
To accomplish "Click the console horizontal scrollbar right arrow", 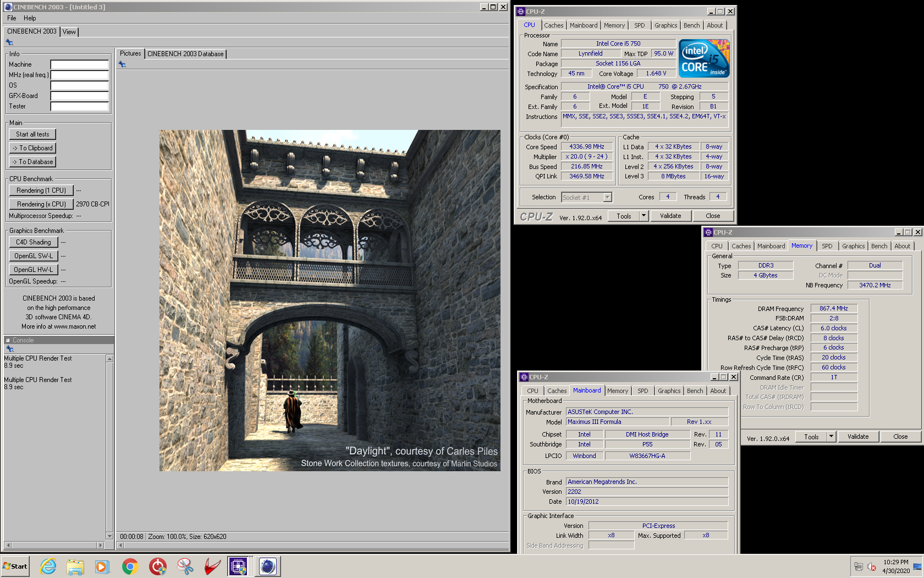I will coord(100,545).
